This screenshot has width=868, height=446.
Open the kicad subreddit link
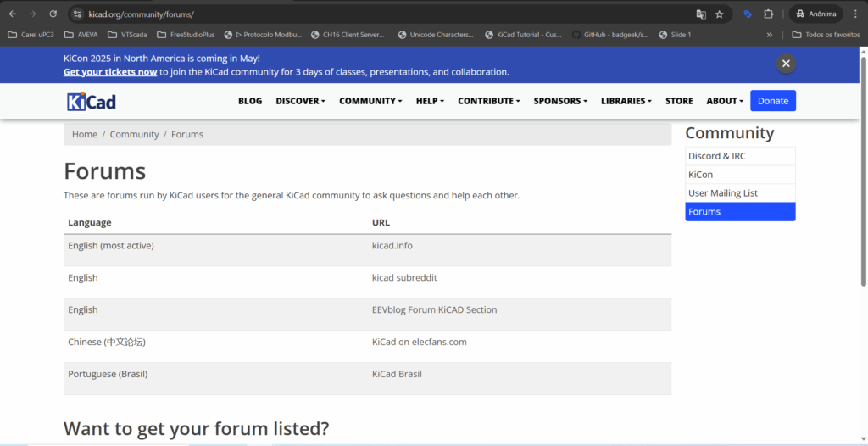pyautogui.click(x=404, y=277)
